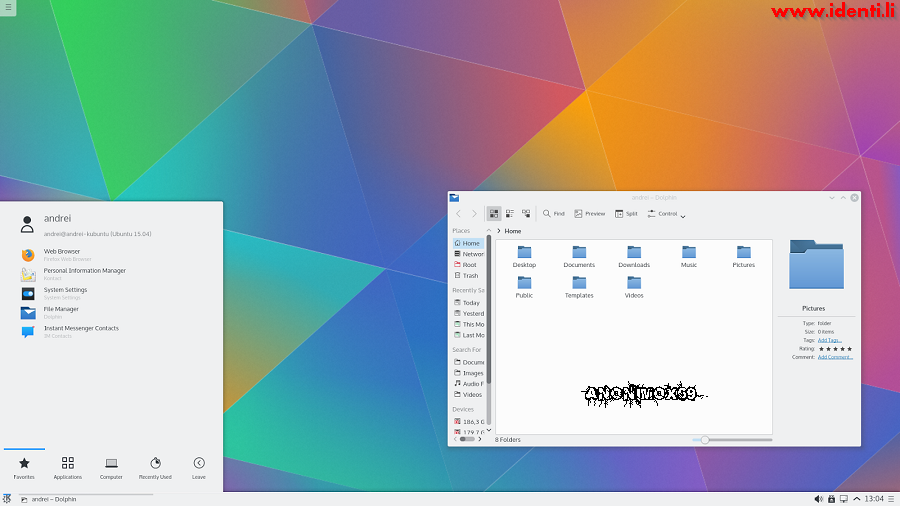Switch to the Applications tab
Screen dimensions: 900x506
pos(68,468)
